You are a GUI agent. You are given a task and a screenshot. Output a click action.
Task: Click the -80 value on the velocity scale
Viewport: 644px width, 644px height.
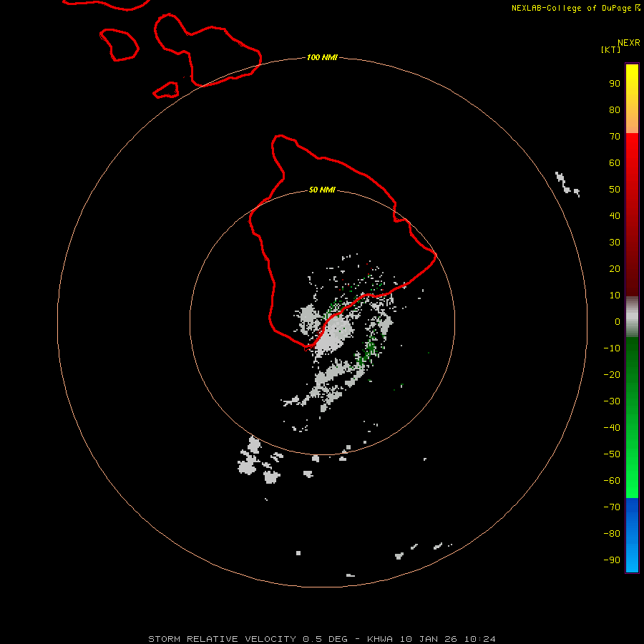tap(612, 534)
